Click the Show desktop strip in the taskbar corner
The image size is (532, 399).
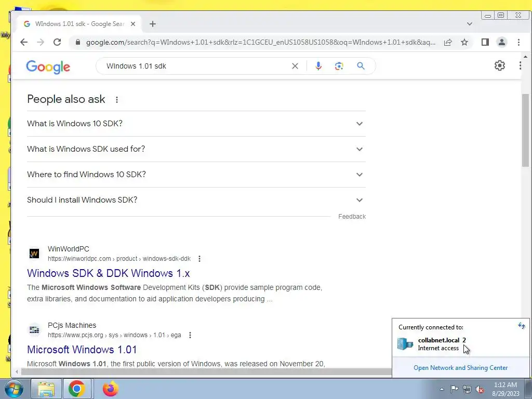[528, 389]
